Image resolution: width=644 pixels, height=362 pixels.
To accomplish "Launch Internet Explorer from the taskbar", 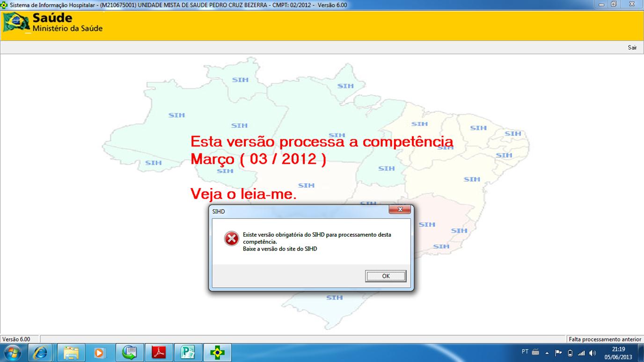I will pyautogui.click(x=40, y=352).
